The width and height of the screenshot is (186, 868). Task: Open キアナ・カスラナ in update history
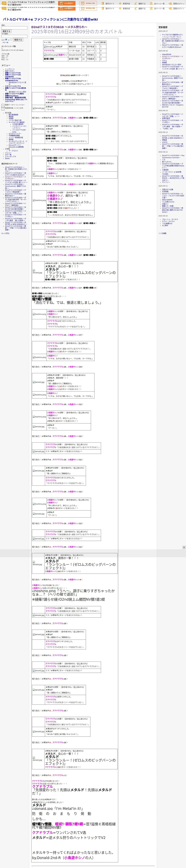[x=168, y=221]
